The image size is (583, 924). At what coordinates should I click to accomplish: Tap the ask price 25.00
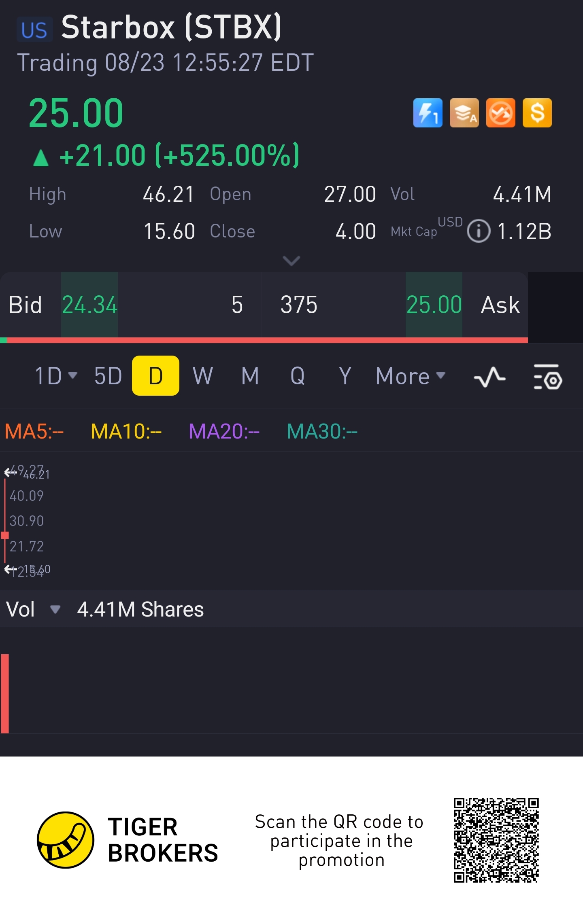click(434, 305)
